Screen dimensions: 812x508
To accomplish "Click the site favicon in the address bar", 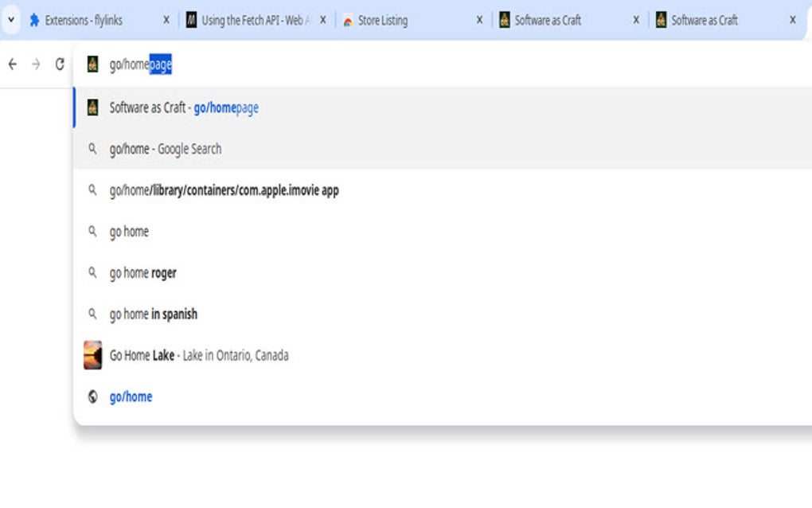I will [x=92, y=65].
